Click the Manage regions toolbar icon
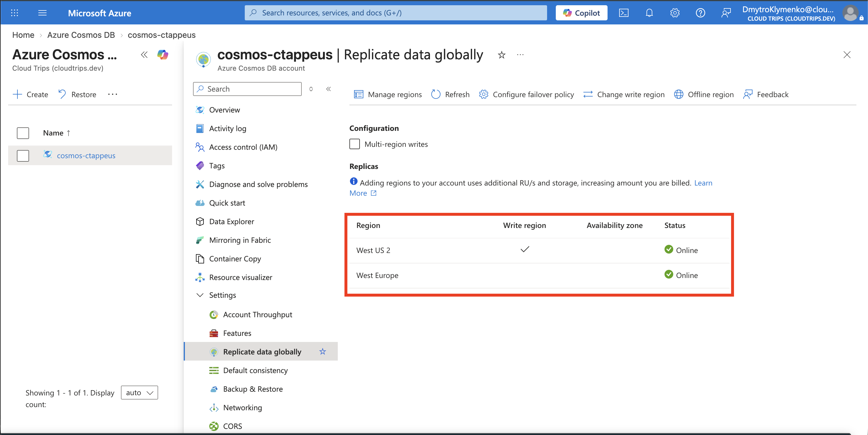 [x=358, y=94]
